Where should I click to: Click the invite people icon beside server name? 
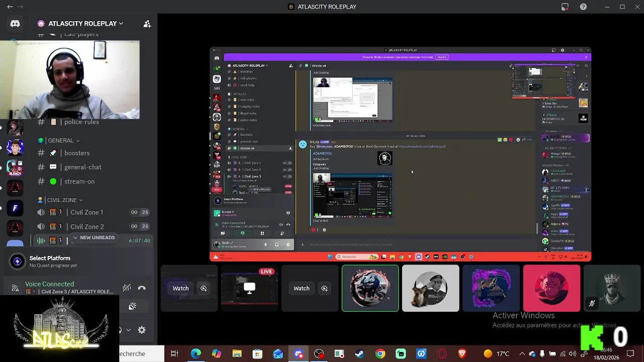[x=147, y=24]
